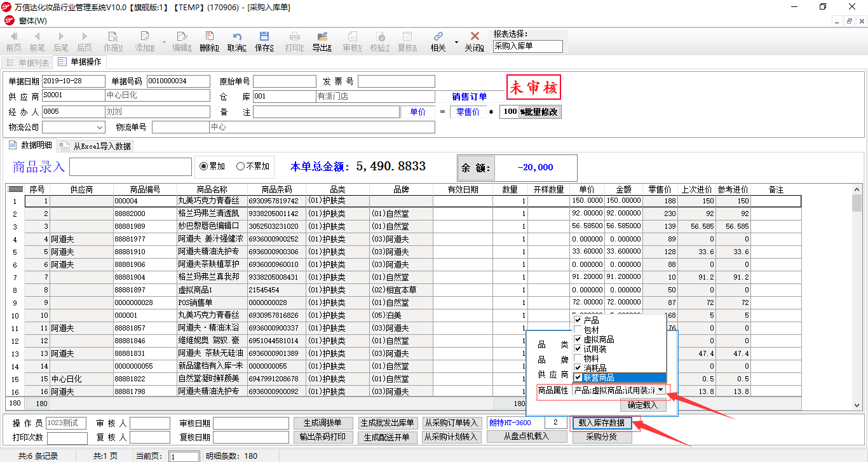Check the 包材 checkbox
The width and height of the screenshot is (868, 462).
(578, 330)
